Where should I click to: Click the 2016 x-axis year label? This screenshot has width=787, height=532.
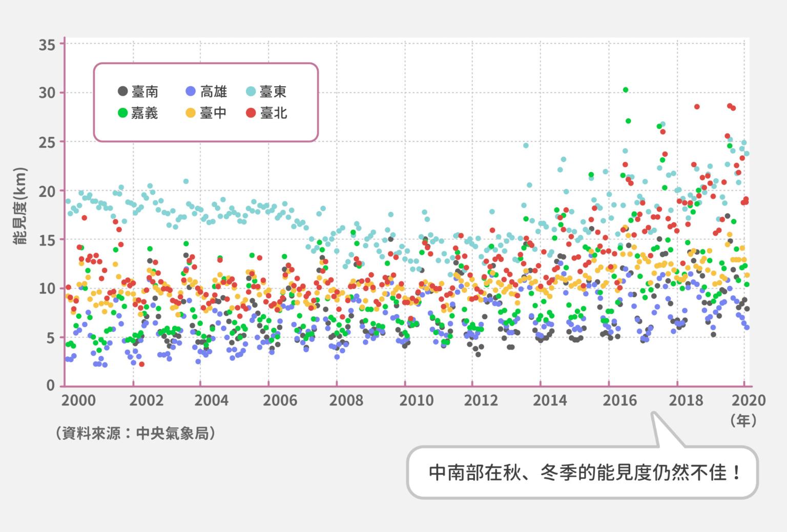pyautogui.click(x=619, y=400)
